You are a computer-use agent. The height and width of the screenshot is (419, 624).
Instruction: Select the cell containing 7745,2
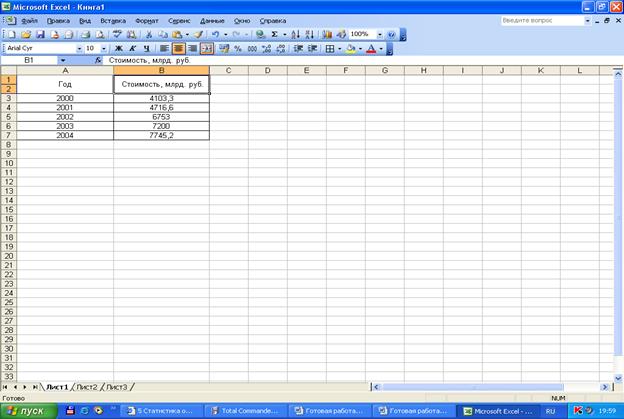click(x=161, y=135)
